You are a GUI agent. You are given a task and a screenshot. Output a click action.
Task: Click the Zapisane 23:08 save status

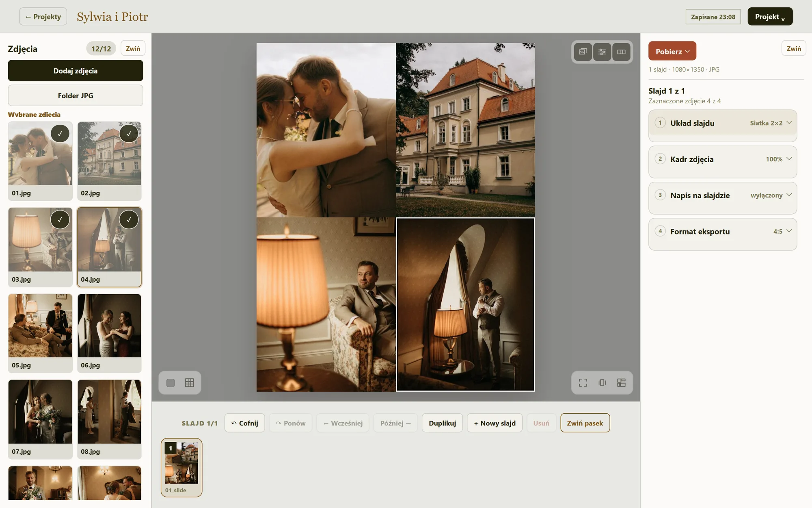713,17
